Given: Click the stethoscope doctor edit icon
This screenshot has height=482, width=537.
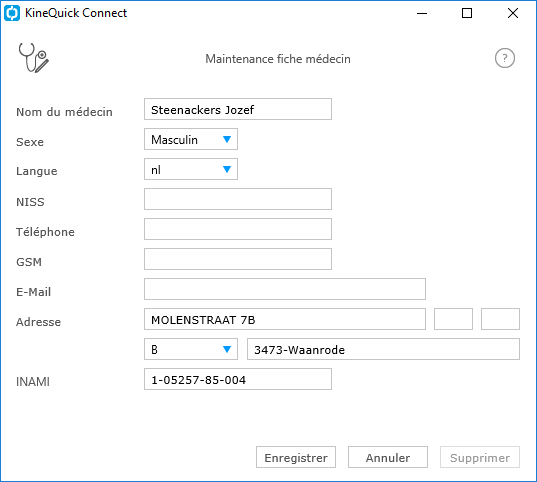Looking at the screenshot, I should pos(34,58).
